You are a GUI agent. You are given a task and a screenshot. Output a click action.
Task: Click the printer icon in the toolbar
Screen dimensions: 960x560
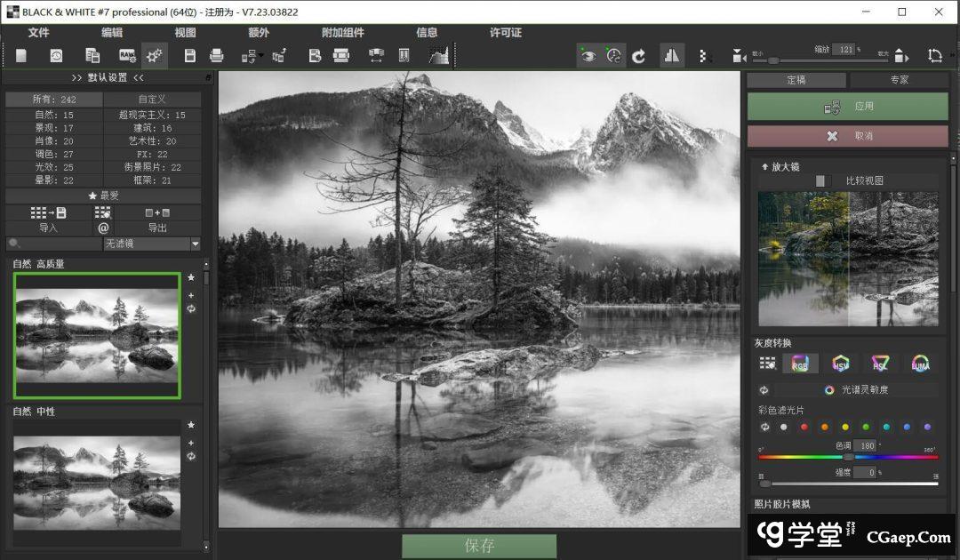click(216, 56)
